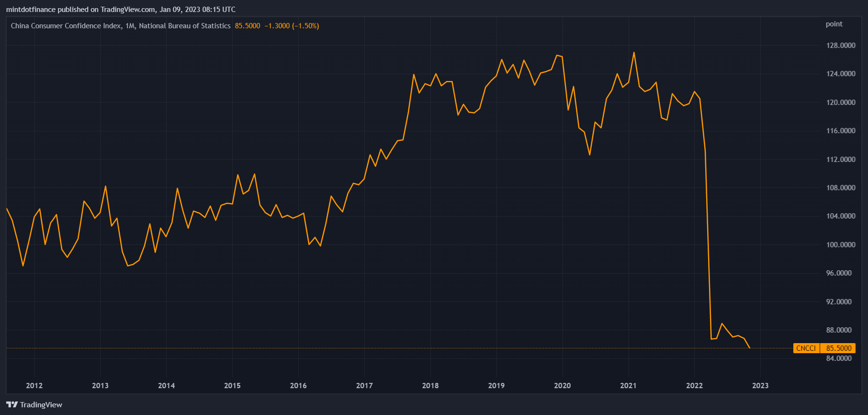Click the 2018 label on time axis

[430, 386]
